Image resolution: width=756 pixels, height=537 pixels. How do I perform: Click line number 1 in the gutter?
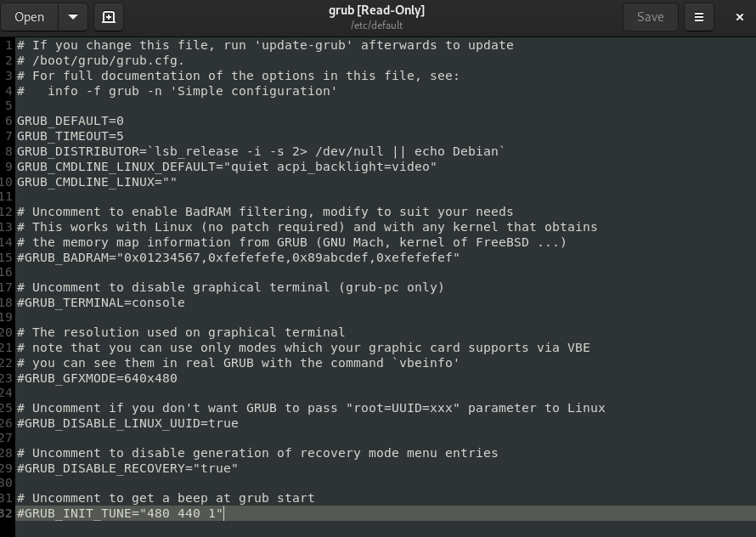(x=8, y=45)
